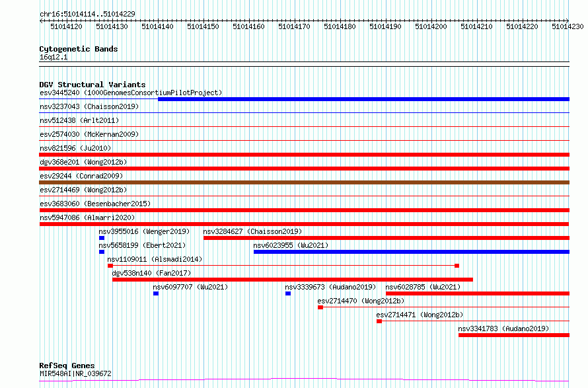Open the nsv6097707 (Wu2021) label

(x=190, y=287)
